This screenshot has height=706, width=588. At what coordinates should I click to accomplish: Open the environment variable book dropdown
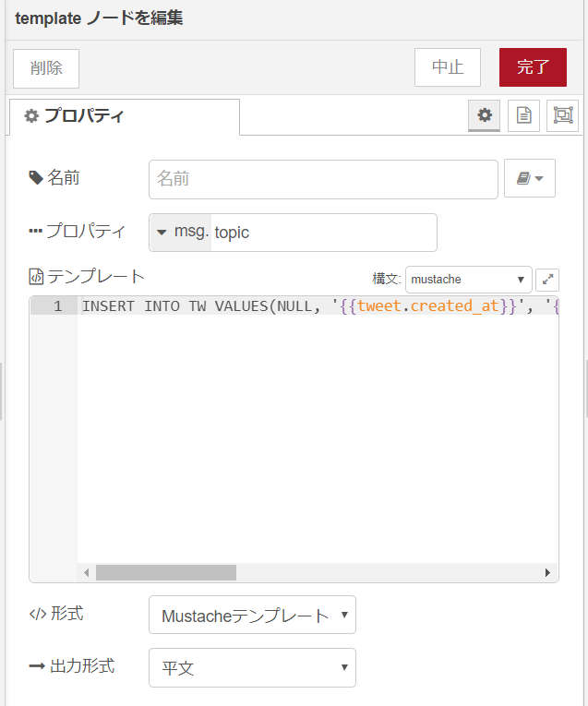[530, 178]
